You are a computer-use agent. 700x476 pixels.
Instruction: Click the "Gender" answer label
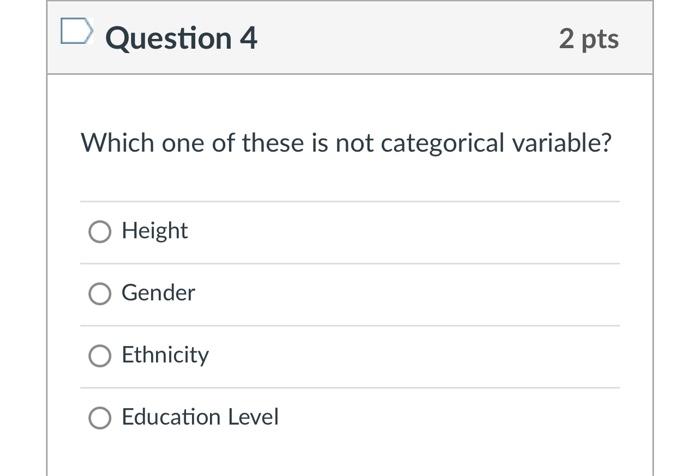[158, 293]
